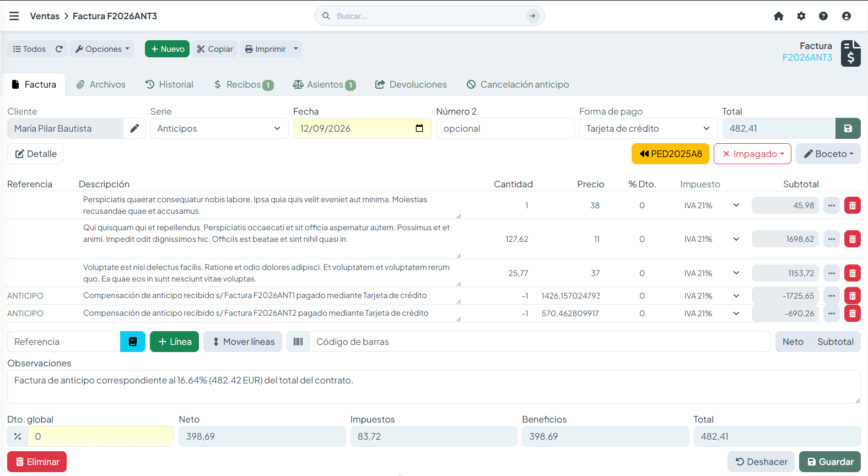Open more options for -1725,65 line
This screenshot has width=868, height=476.
click(x=832, y=296)
